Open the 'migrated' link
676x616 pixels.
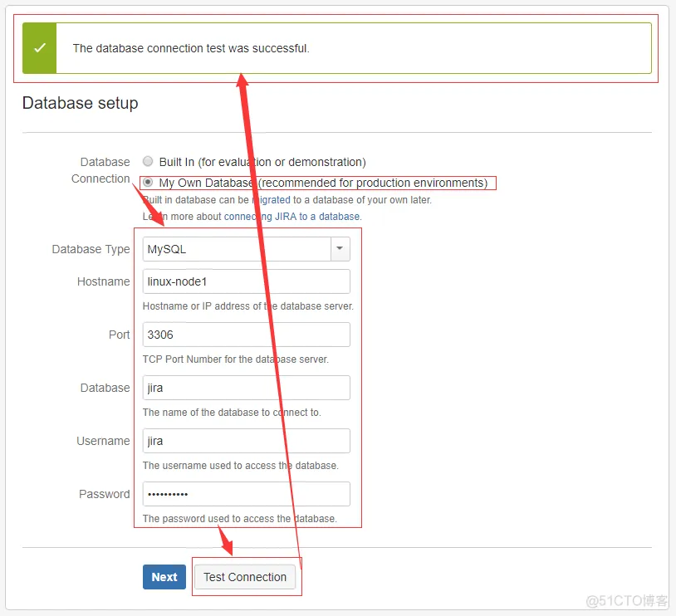point(272,200)
